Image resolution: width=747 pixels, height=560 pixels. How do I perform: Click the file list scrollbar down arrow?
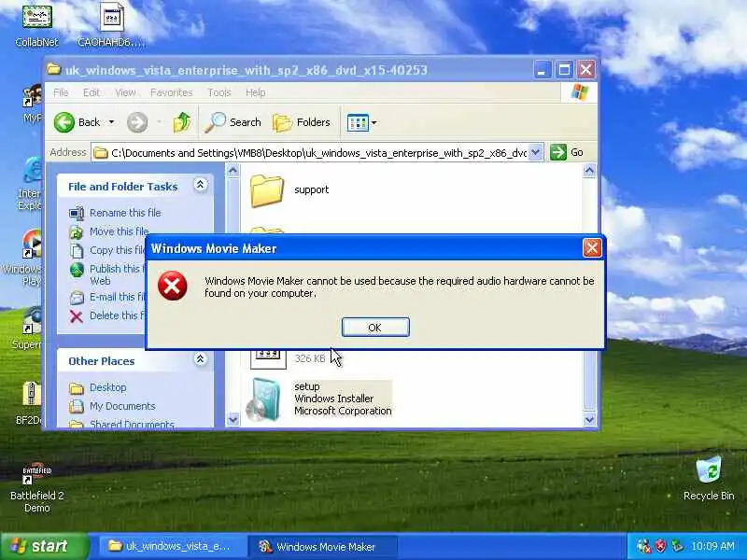click(589, 419)
